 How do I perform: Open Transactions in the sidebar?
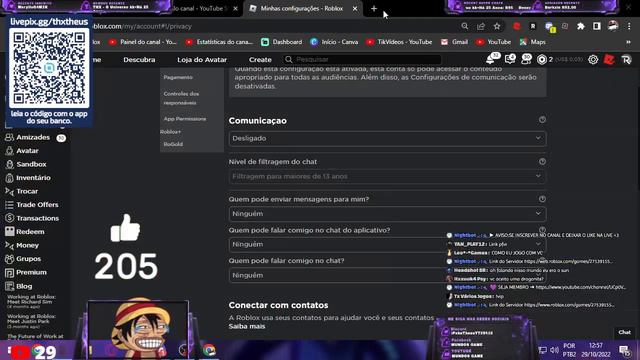pyautogui.click(x=38, y=218)
